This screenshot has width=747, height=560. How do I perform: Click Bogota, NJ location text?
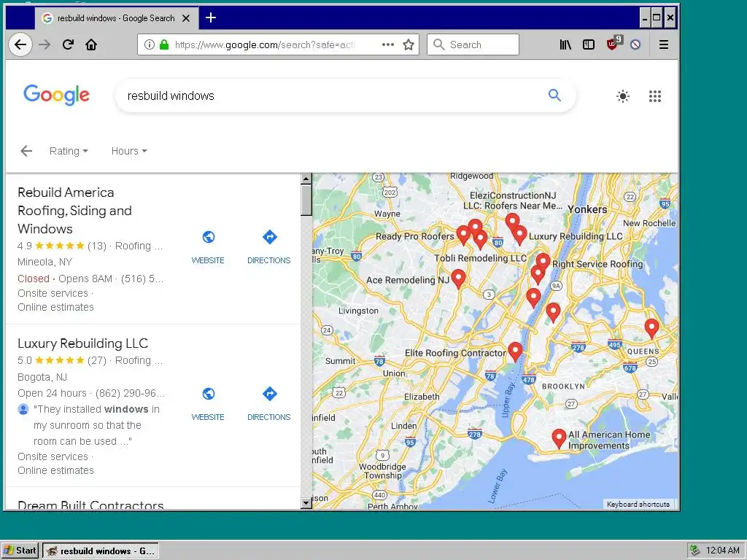click(42, 377)
